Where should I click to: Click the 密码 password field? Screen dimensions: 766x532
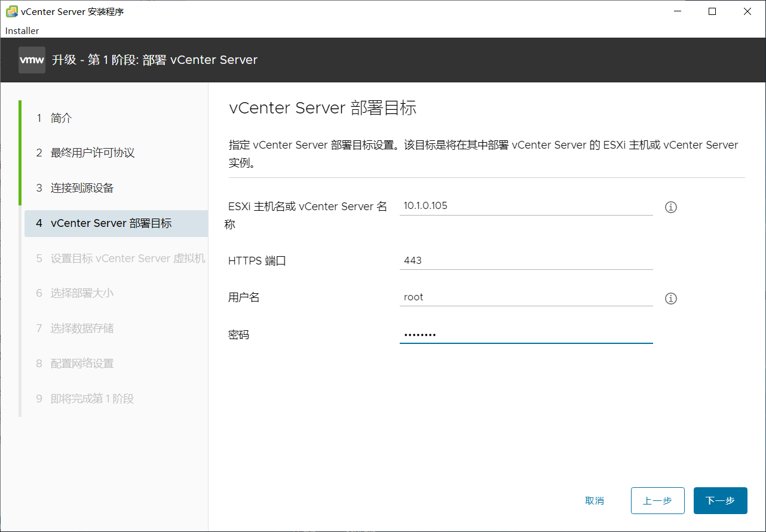526,335
